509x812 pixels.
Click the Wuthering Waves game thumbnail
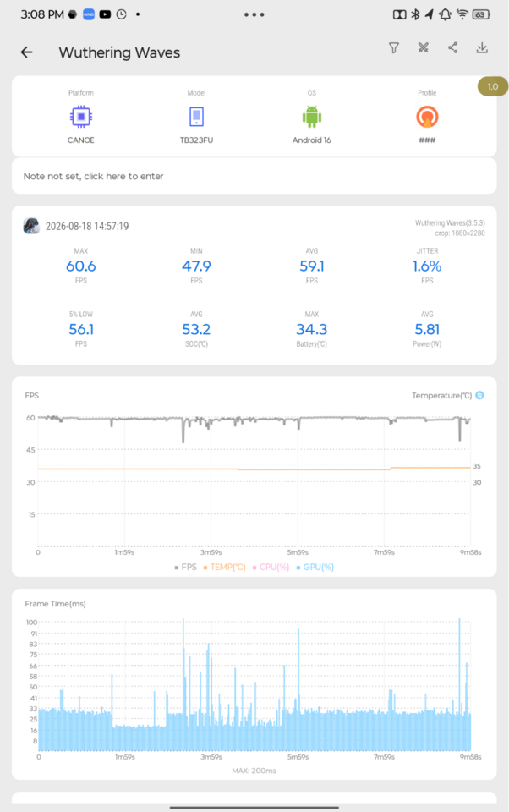[x=31, y=226]
